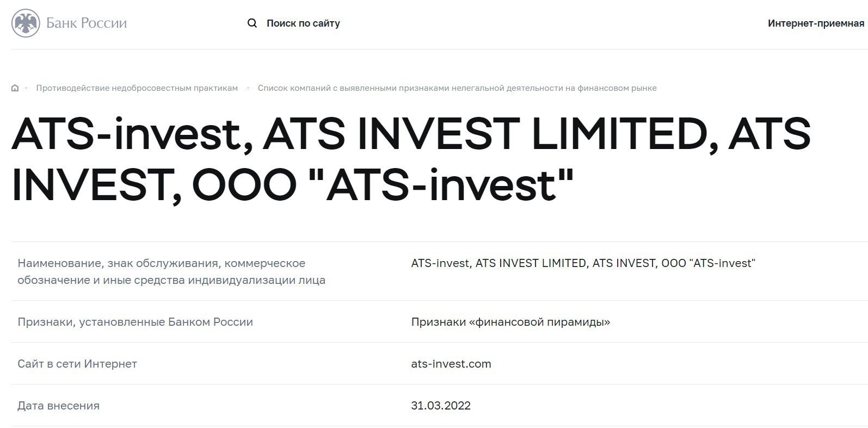868x428 pixels.
Task: Click the "Дата внесения" row label
Action: (58, 406)
